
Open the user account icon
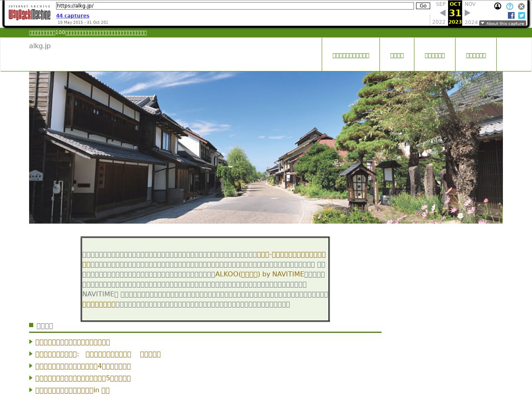pos(498,6)
